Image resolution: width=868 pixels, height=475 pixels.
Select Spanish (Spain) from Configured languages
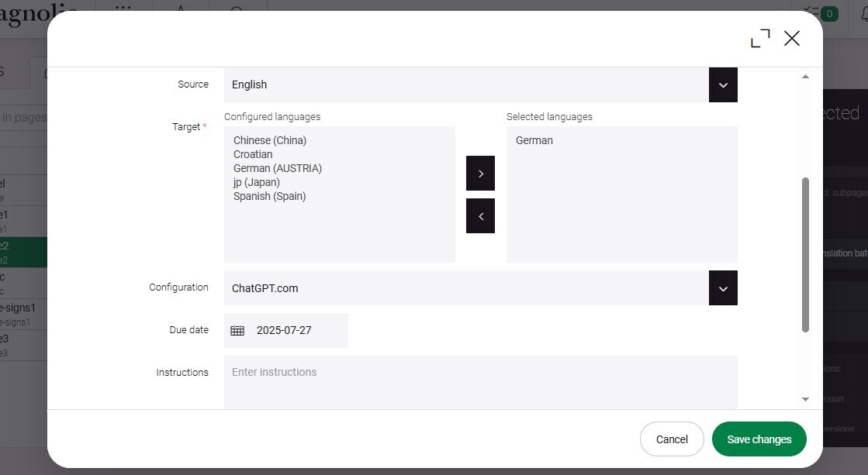point(269,196)
